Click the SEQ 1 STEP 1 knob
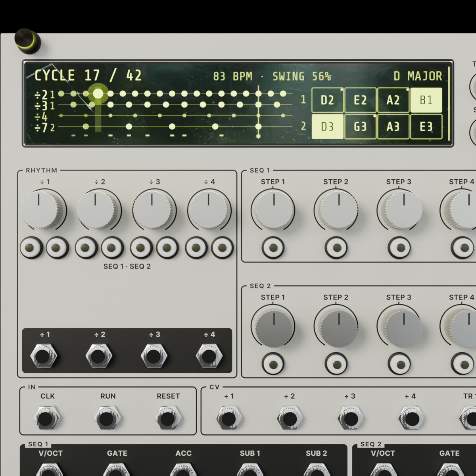476x476 pixels. tap(273, 210)
